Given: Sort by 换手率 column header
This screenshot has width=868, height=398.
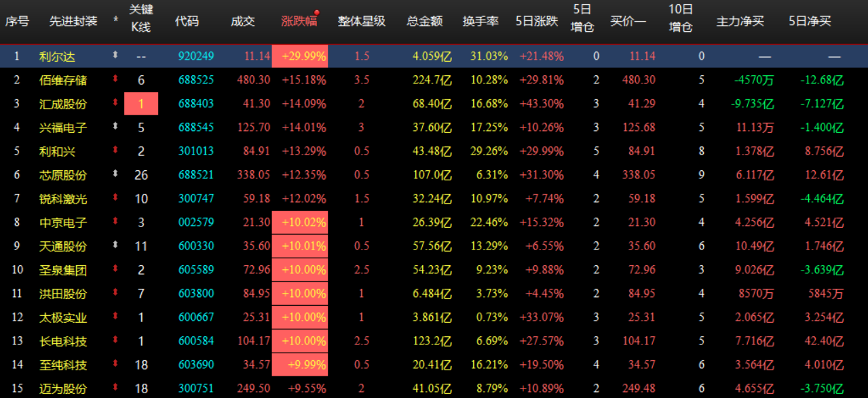Looking at the screenshot, I should pyautogui.click(x=480, y=21).
